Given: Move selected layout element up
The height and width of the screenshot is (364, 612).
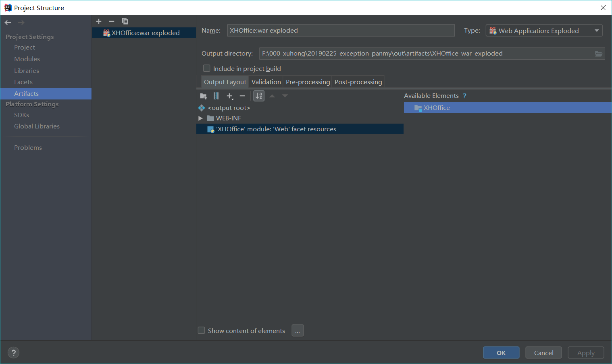Looking at the screenshot, I should point(272,96).
